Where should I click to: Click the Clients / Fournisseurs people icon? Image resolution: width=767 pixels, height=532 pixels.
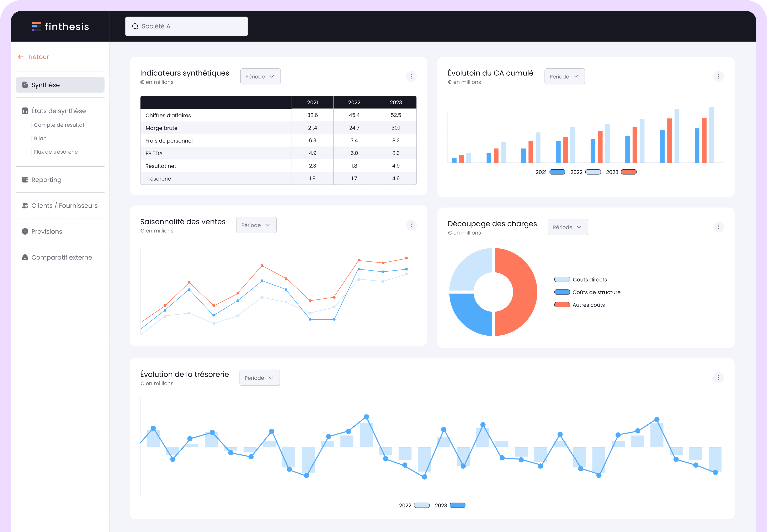[25, 206]
